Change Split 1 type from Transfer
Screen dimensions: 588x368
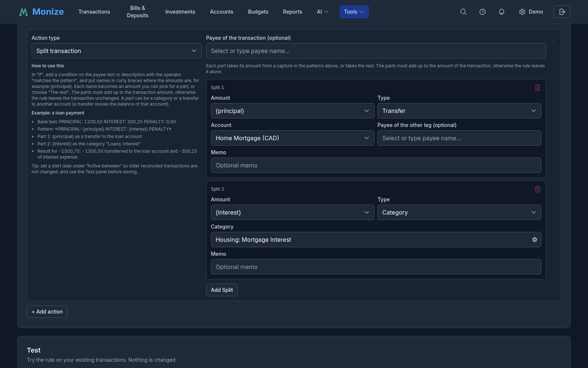[x=459, y=111]
